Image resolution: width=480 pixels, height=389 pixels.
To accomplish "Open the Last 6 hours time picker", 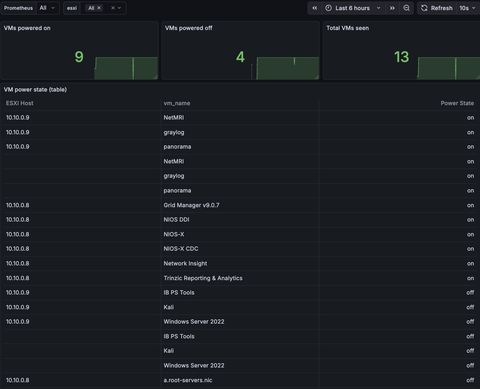I will (353, 8).
